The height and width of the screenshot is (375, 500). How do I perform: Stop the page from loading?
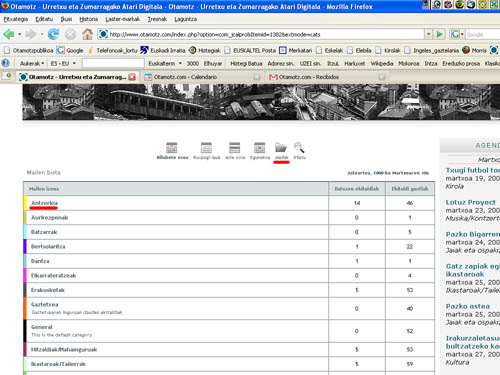point(70,34)
